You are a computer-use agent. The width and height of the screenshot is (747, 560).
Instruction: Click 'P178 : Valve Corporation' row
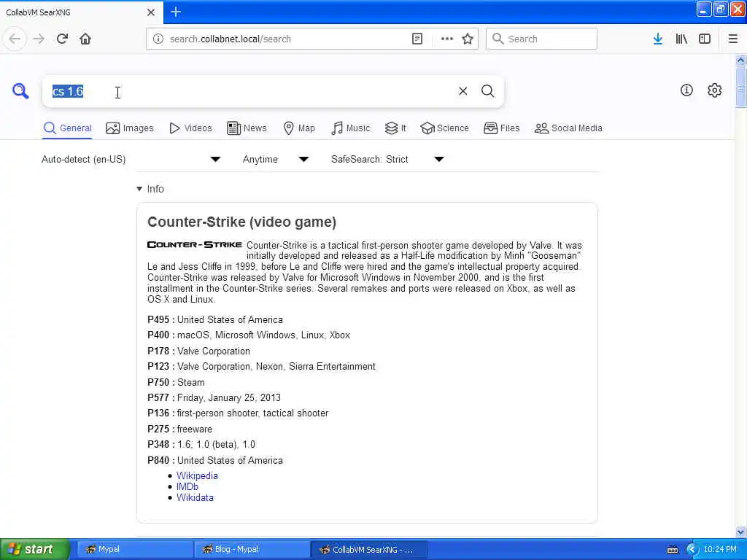pyautogui.click(x=198, y=351)
